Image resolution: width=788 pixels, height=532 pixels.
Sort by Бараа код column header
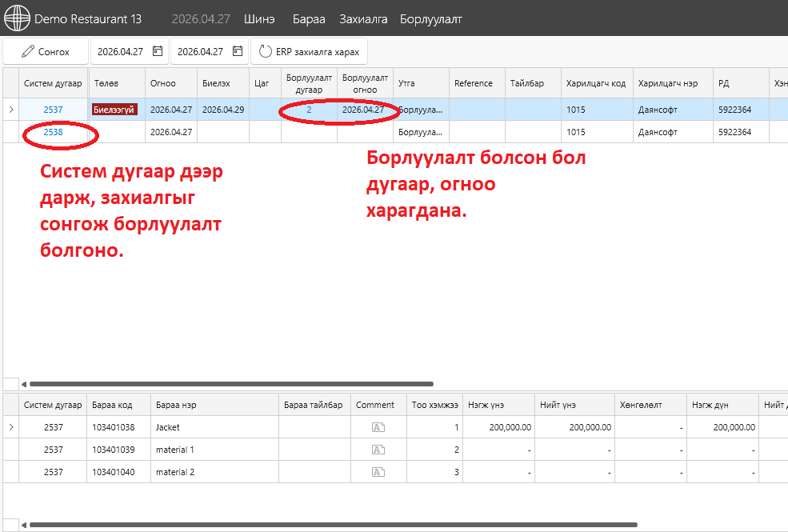pos(118,405)
